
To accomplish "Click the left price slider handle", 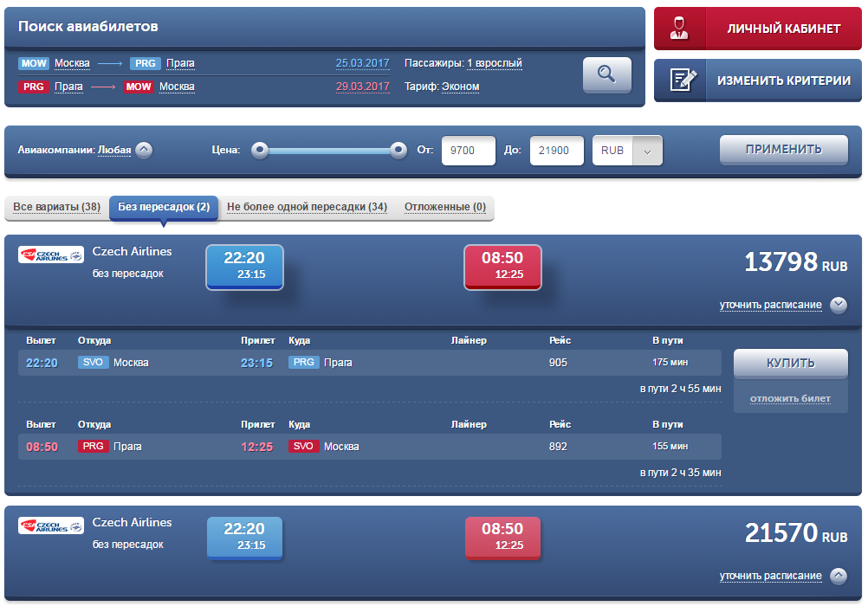I will click(259, 150).
